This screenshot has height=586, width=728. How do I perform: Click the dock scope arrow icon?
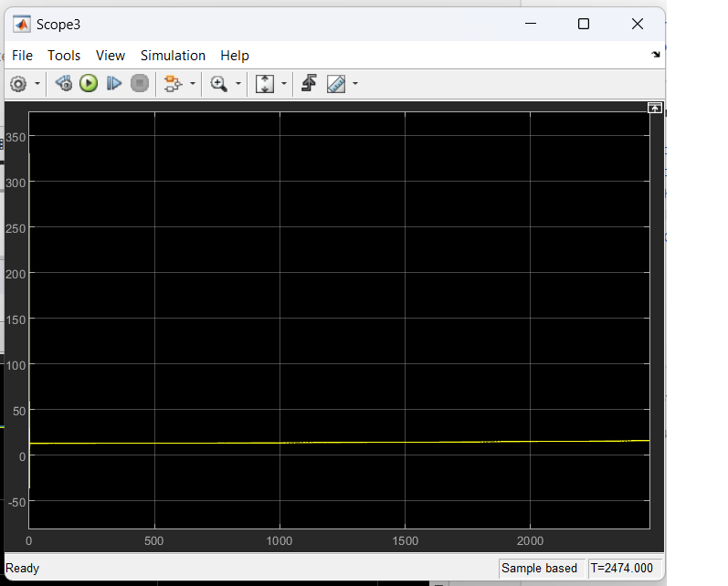pos(656,55)
